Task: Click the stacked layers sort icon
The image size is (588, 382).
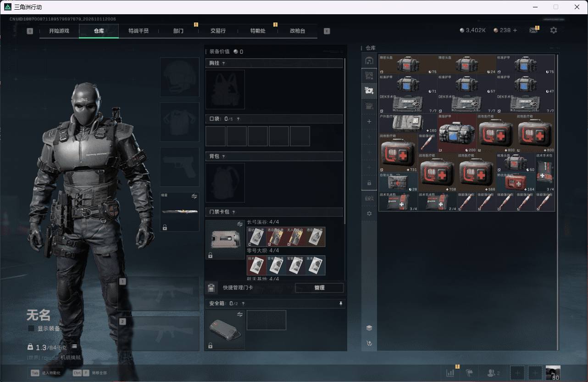Action: [x=369, y=328]
